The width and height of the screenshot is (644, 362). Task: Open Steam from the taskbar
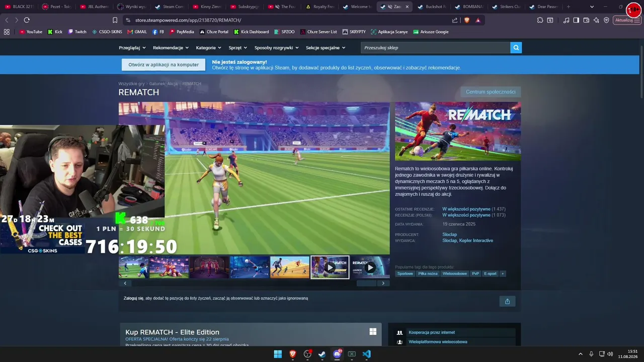[322, 354]
